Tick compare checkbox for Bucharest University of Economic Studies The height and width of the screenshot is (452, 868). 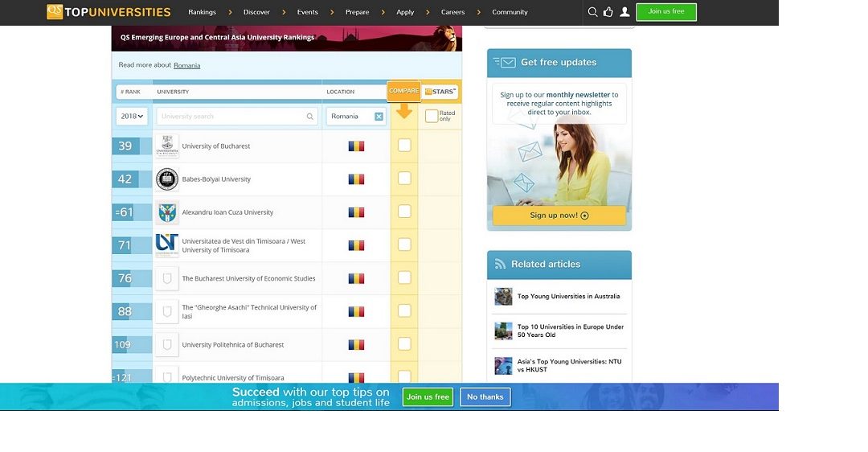point(404,277)
